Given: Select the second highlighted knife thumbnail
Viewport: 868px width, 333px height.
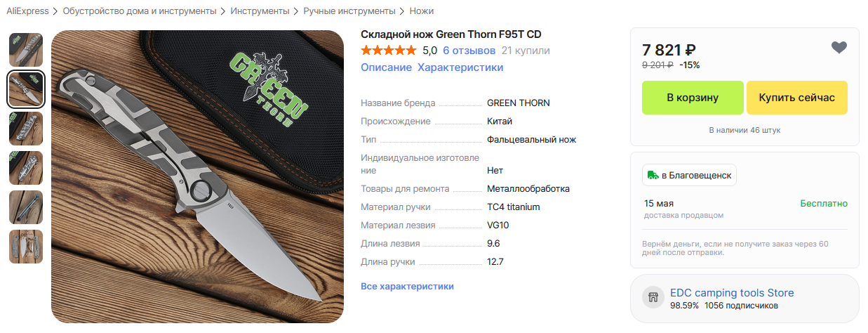Looking at the screenshot, I should click(26, 89).
